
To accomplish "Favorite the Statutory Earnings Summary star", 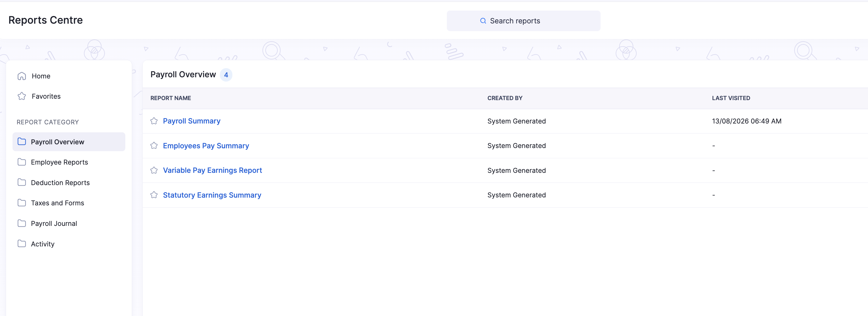I will [x=154, y=195].
